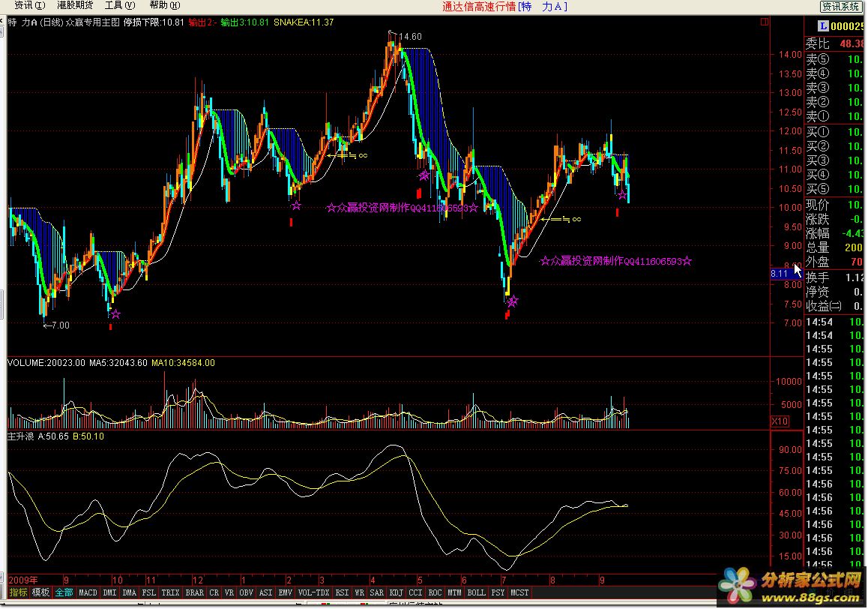Image resolution: width=868 pixels, height=609 pixels.
Task: Click the MA10:34584.00 label
Action: (x=183, y=363)
